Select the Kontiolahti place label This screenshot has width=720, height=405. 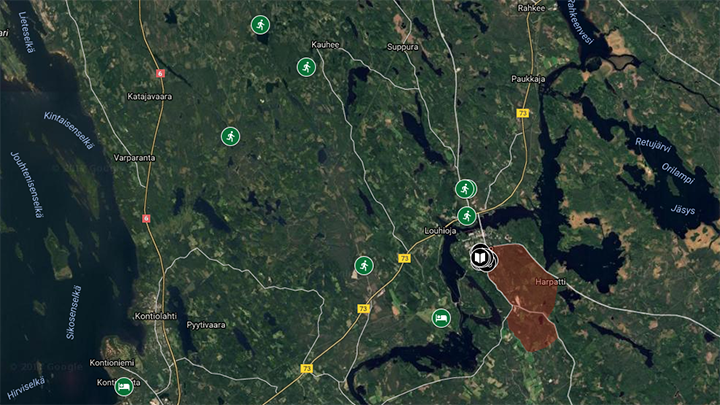click(x=156, y=316)
